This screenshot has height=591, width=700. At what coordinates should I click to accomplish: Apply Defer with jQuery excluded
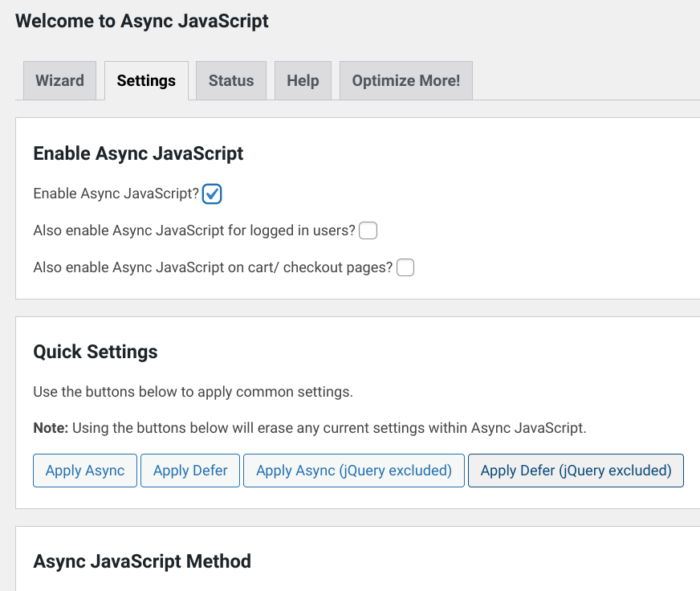tap(576, 471)
